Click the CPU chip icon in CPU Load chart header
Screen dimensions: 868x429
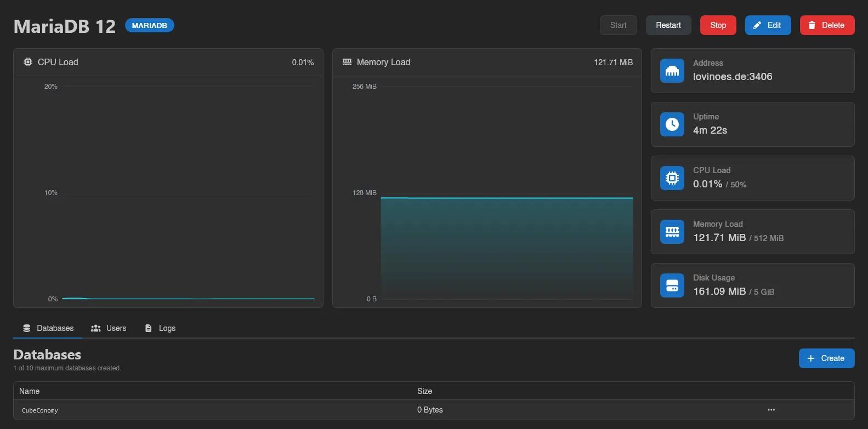28,62
